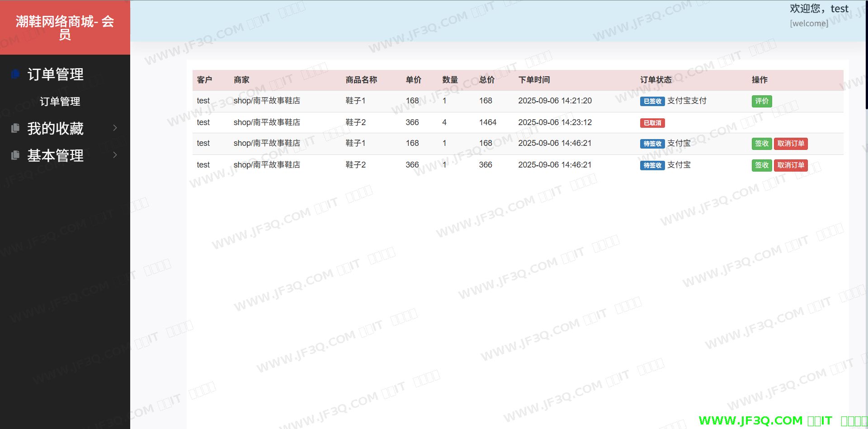The image size is (868, 429).
Task: Expand 我的收藏 using its chevron arrow
Action: coord(115,128)
